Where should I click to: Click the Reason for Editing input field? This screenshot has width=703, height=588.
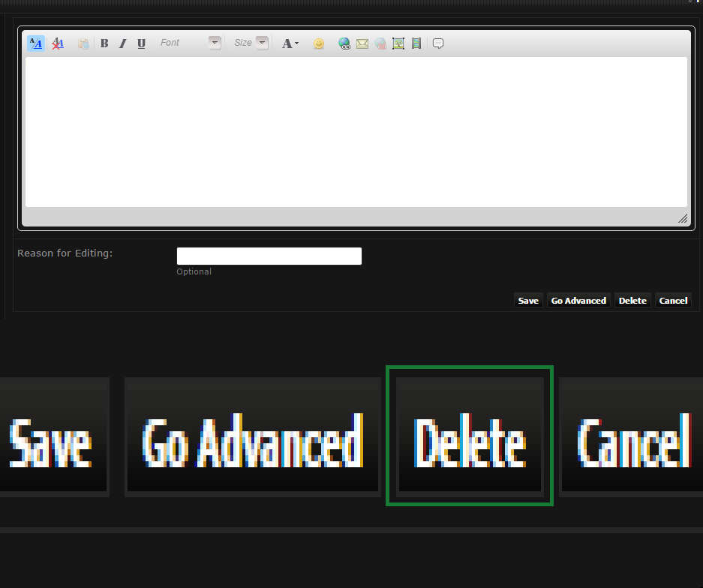pos(269,256)
